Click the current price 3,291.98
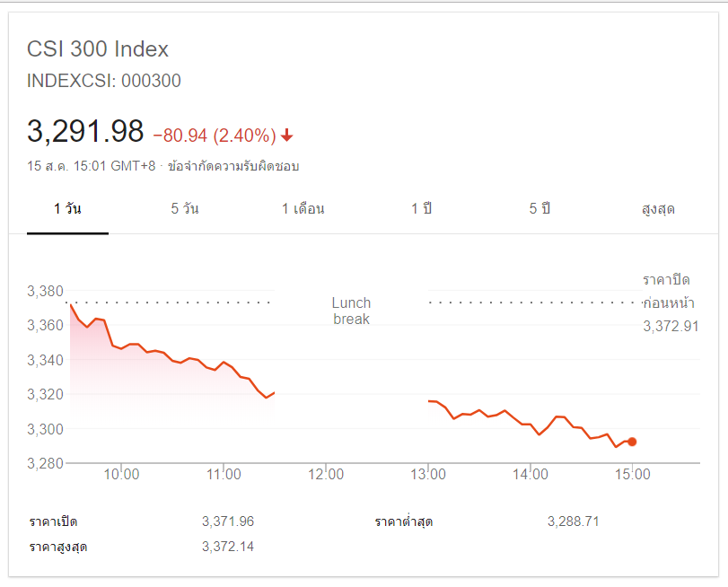 (85, 132)
